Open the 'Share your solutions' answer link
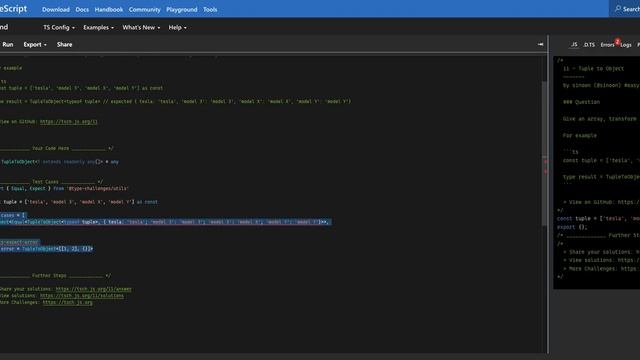640x360 pixels. [x=93, y=289]
